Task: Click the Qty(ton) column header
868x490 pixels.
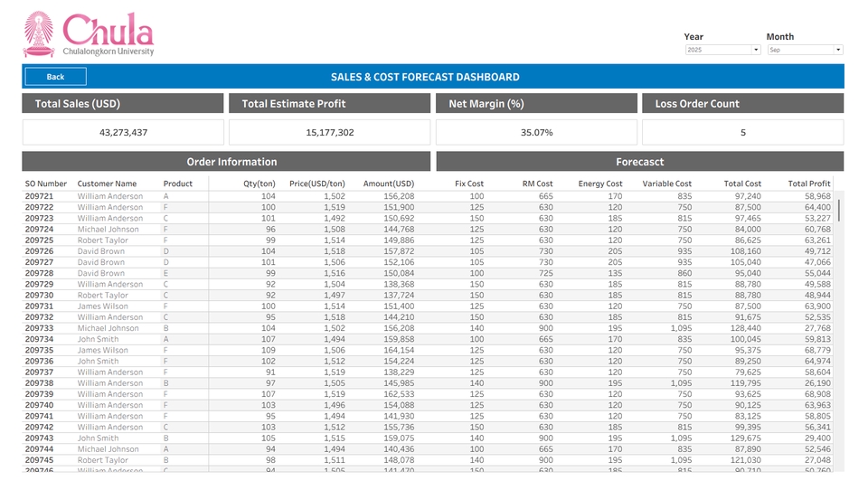Action: pyautogui.click(x=259, y=184)
